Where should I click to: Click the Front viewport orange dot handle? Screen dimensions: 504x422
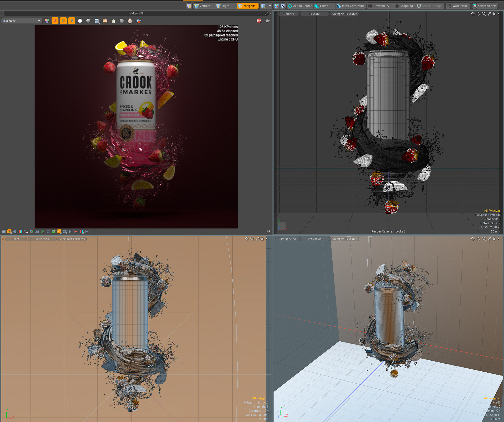tap(3, 239)
